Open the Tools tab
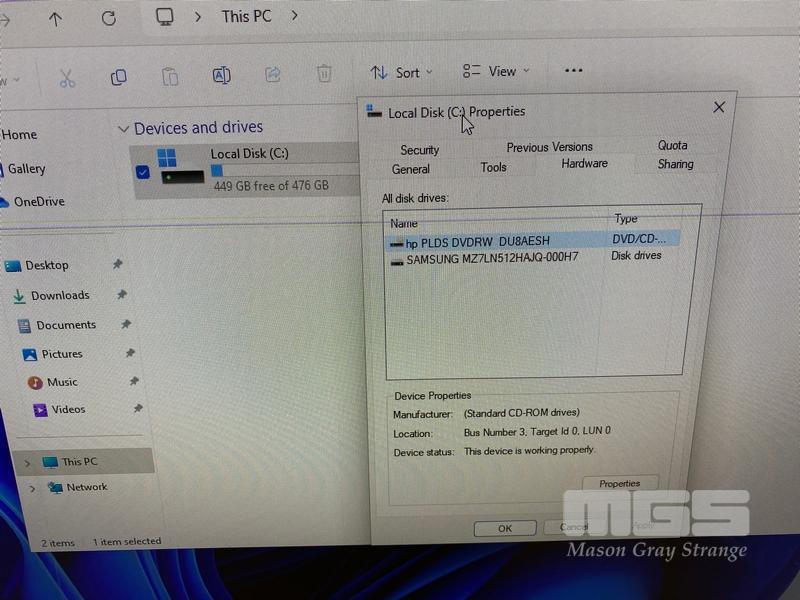The image size is (800, 600). point(493,167)
